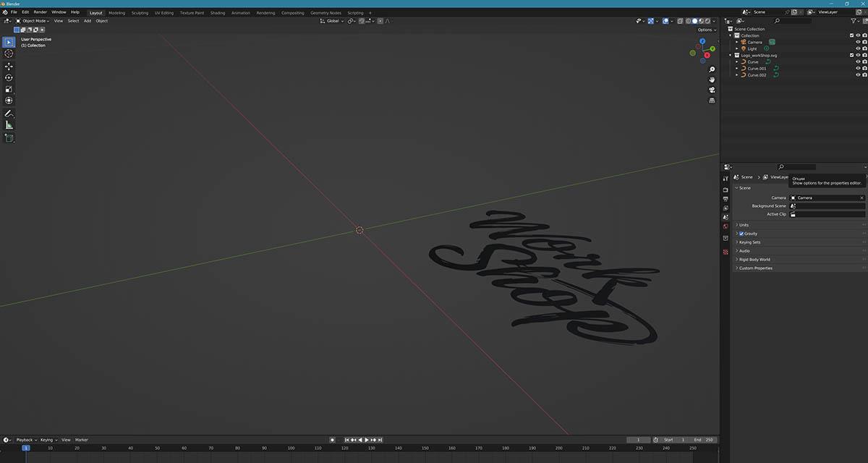The width and height of the screenshot is (868, 463).
Task: Open the Render properties tab
Action: (x=726, y=190)
